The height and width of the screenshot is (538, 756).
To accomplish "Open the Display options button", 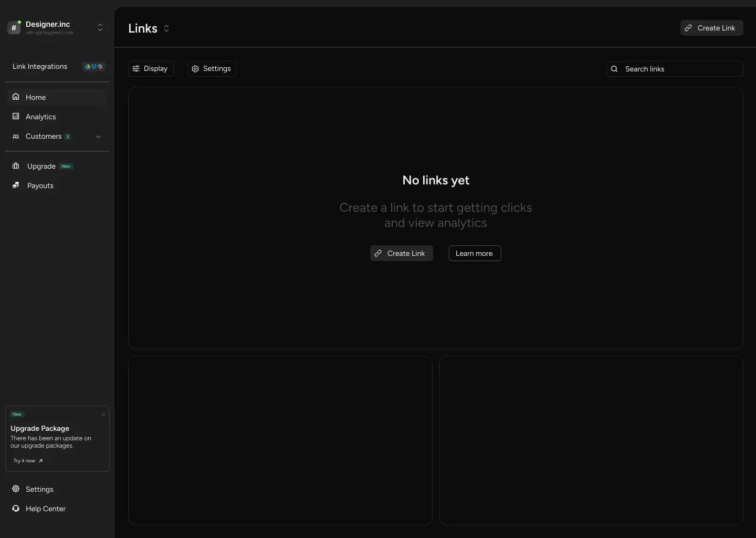I will pos(151,69).
